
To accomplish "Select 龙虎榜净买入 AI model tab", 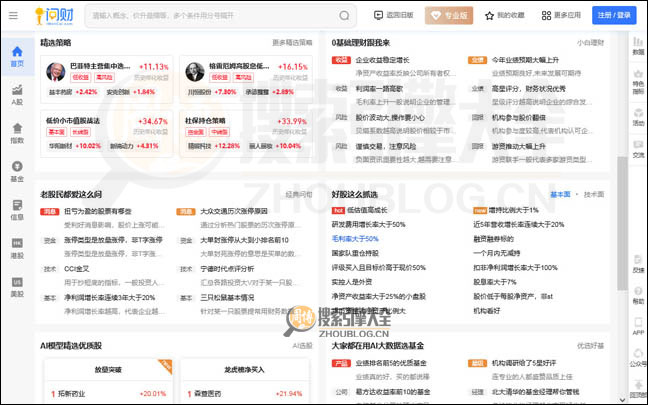I will pos(244,369).
